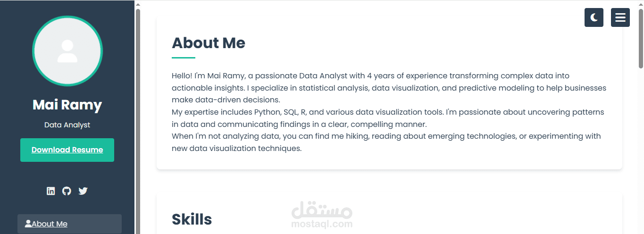
Task: Click the main page scrollbar thumb
Action: 641,39
